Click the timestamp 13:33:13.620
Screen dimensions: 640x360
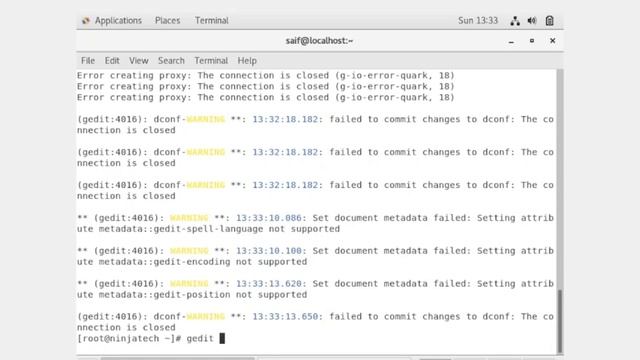click(269, 284)
